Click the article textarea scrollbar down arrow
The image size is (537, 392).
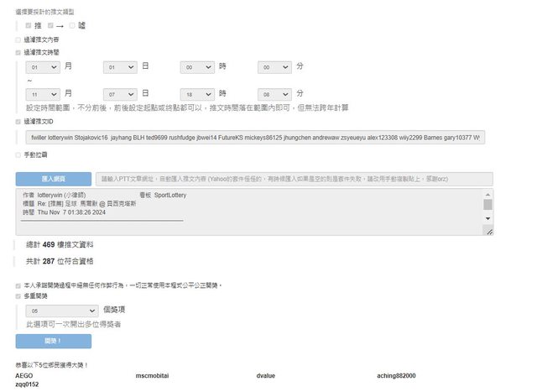pos(488,218)
